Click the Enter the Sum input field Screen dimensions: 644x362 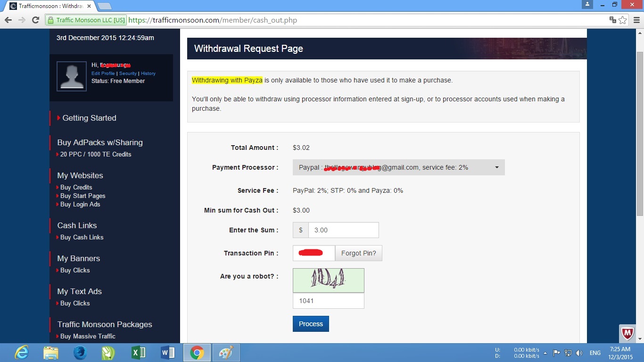point(343,230)
